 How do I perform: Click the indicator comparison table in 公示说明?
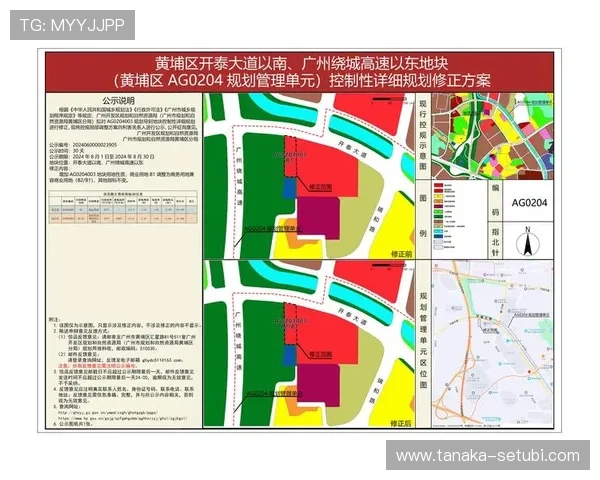click(123, 207)
